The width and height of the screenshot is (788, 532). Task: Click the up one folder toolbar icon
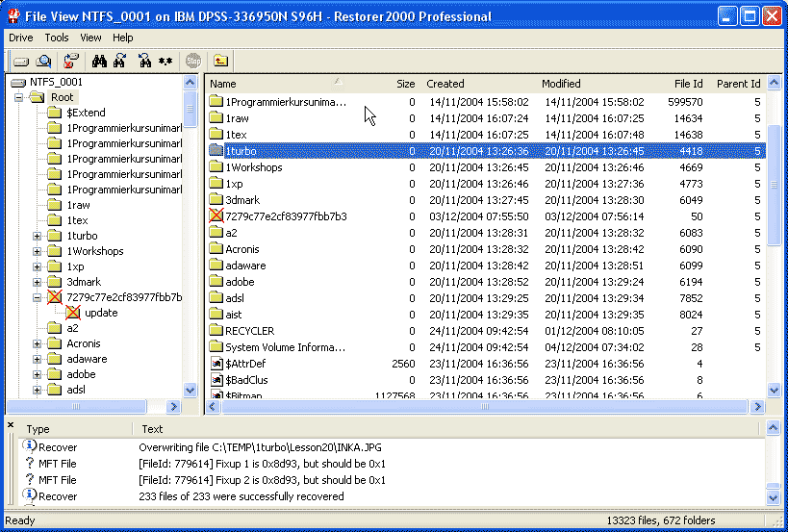[220, 62]
